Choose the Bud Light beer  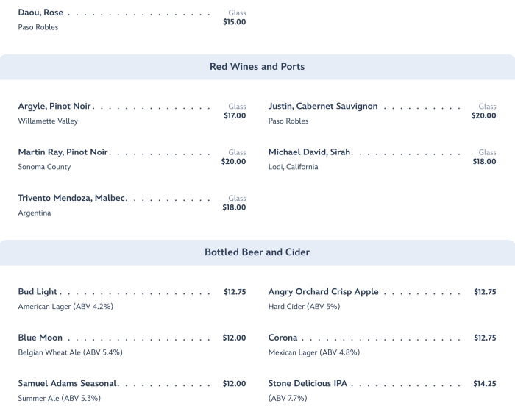[38, 292]
